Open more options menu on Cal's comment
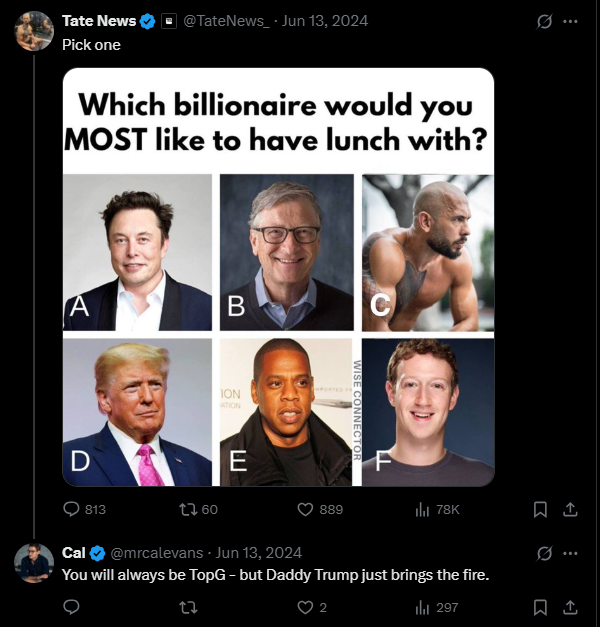The height and width of the screenshot is (627, 600). tap(571, 553)
